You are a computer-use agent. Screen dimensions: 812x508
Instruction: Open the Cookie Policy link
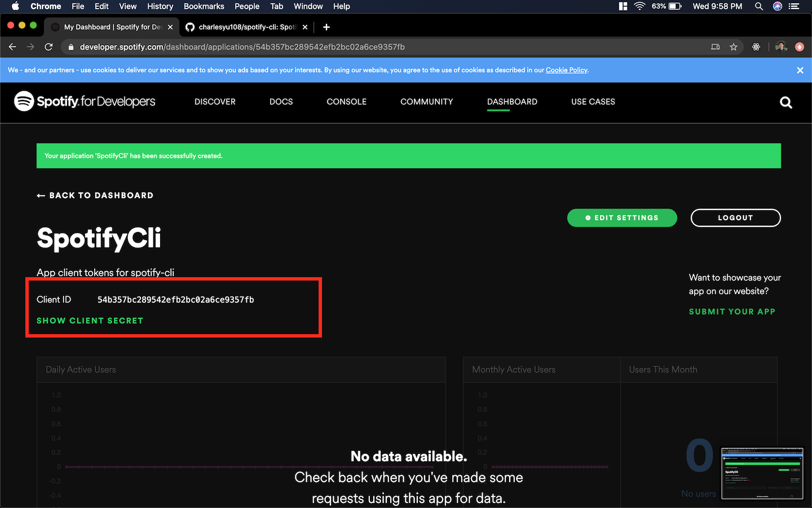pyautogui.click(x=566, y=70)
